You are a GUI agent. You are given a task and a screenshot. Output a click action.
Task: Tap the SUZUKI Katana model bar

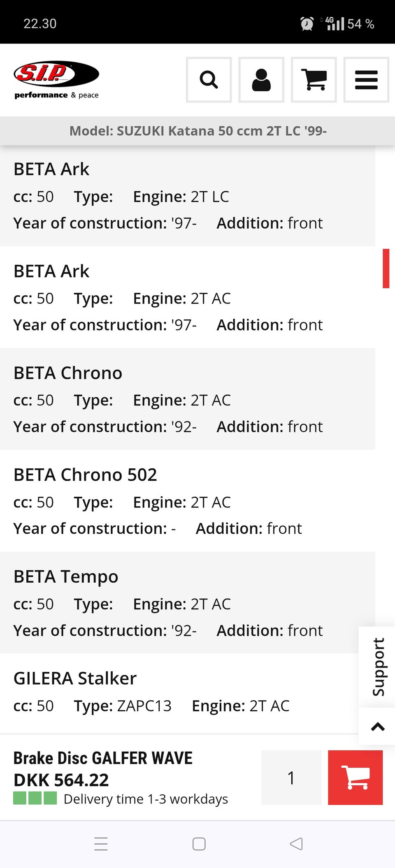[x=197, y=131]
